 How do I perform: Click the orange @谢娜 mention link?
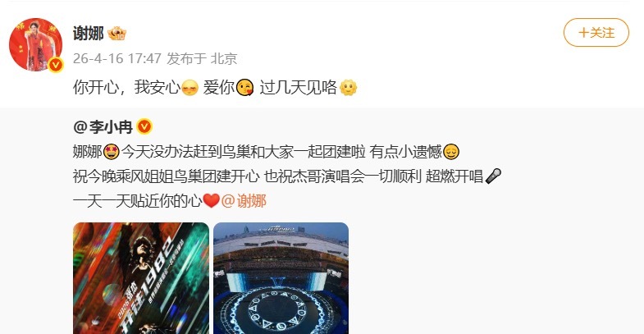tap(244, 201)
